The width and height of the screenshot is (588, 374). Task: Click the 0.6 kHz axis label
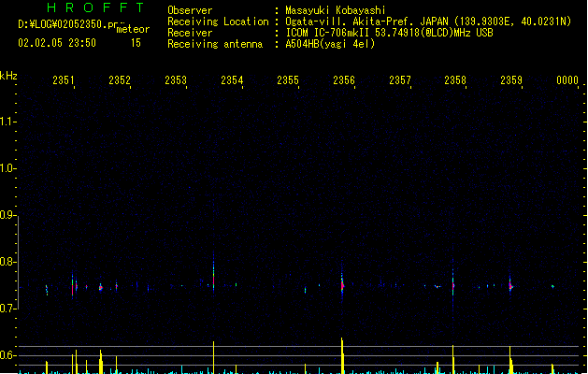pyautogui.click(x=7, y=355)
